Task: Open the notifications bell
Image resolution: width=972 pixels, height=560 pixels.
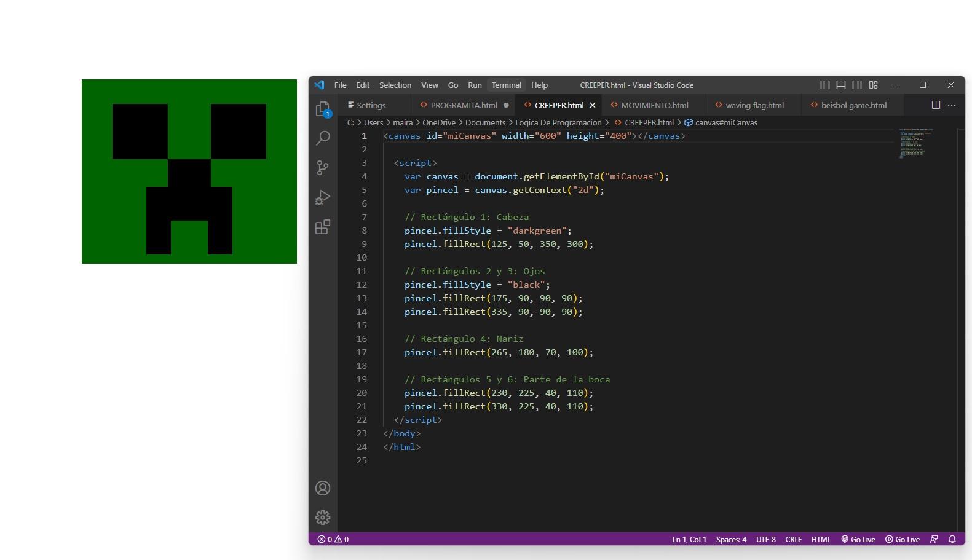Action: point(952,539)
